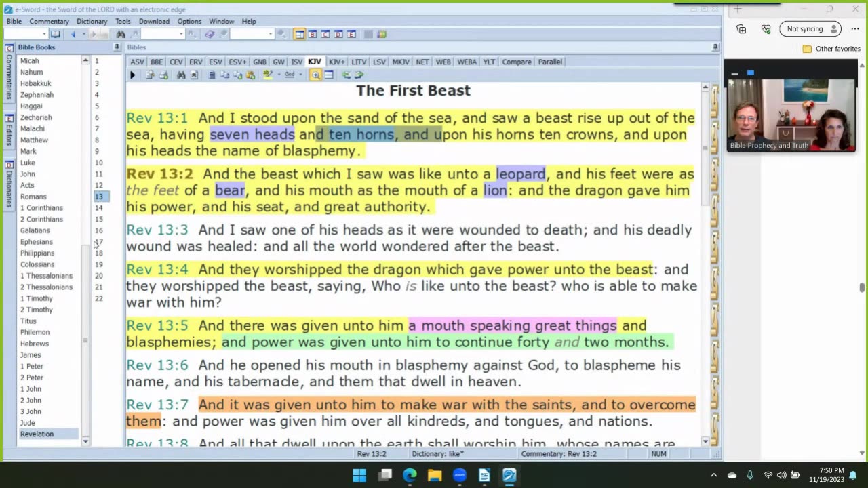The width and height of the screenshot is (868, 488).
Task: Click the open book icon beside the lookup box
Action: click(56, 34)
